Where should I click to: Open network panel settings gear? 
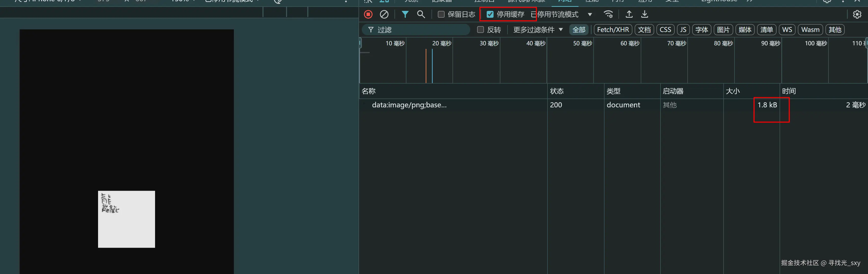pos(857,14)
